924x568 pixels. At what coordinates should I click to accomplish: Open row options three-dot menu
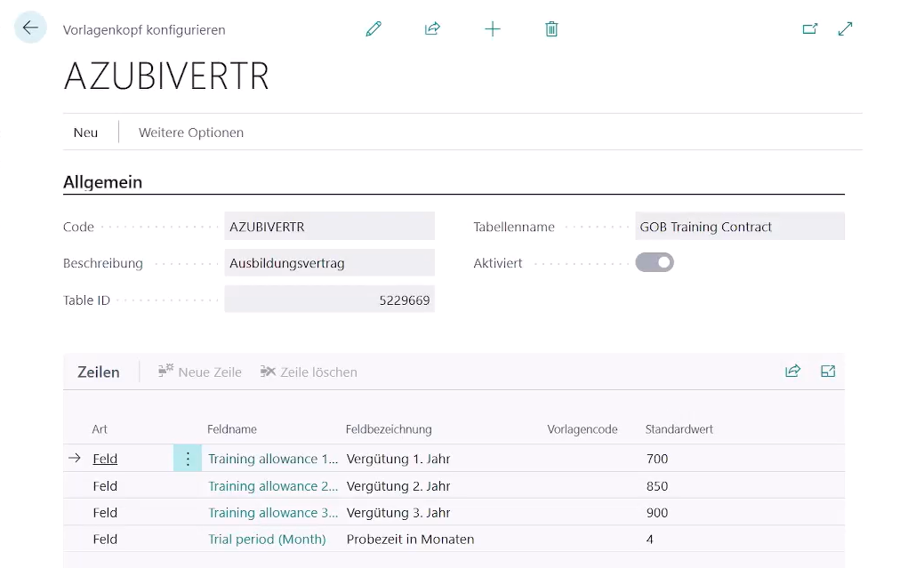click(x=188, y=459)
